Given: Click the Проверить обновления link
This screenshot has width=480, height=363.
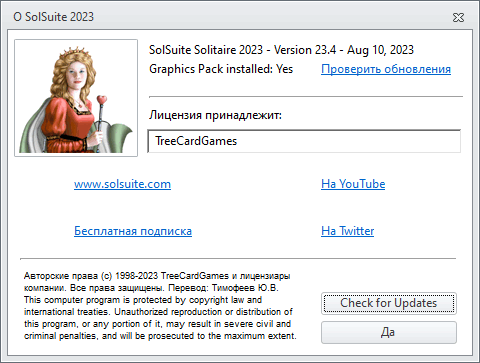Looking at the screenshot, I should pyautogui.click(x=386, y=69).
